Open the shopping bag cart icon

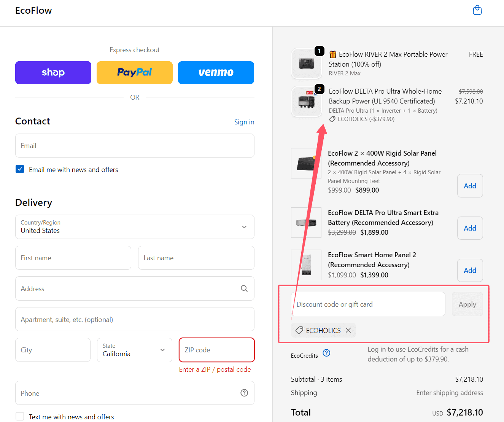(x=477, y=10)
